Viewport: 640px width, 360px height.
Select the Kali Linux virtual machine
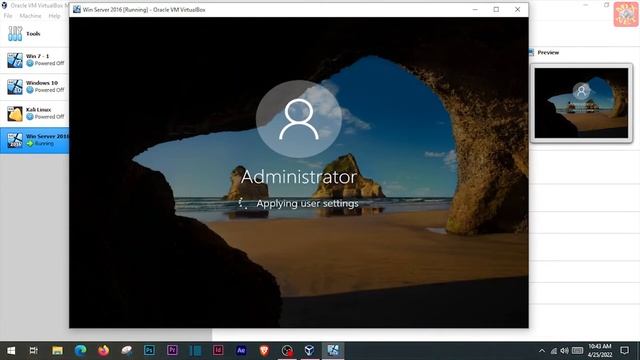click(34, 113)
